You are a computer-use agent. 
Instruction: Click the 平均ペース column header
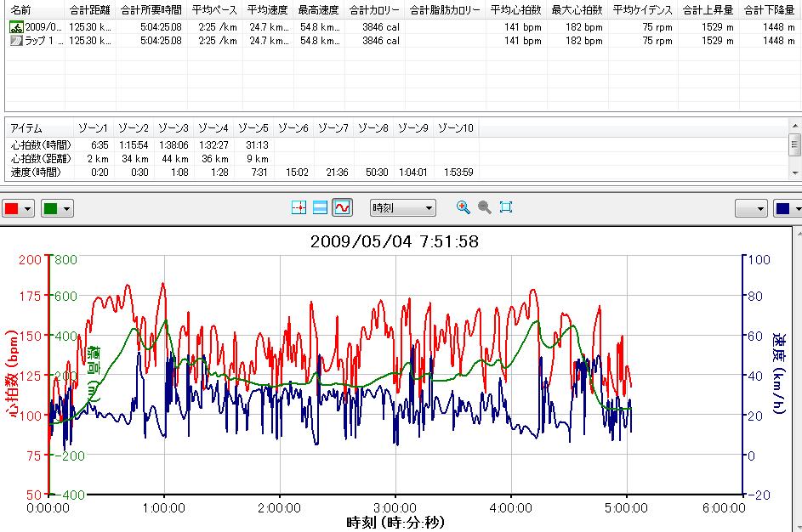point(215,9)
